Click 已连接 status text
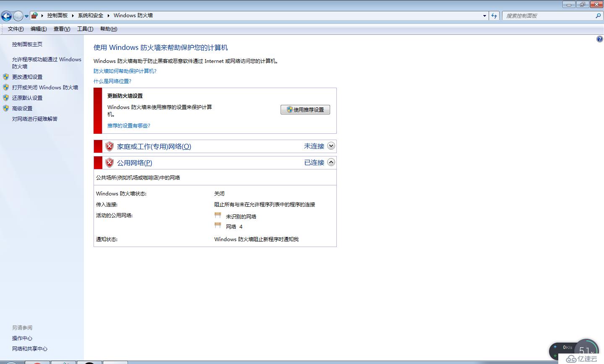 tap(314, 163)
